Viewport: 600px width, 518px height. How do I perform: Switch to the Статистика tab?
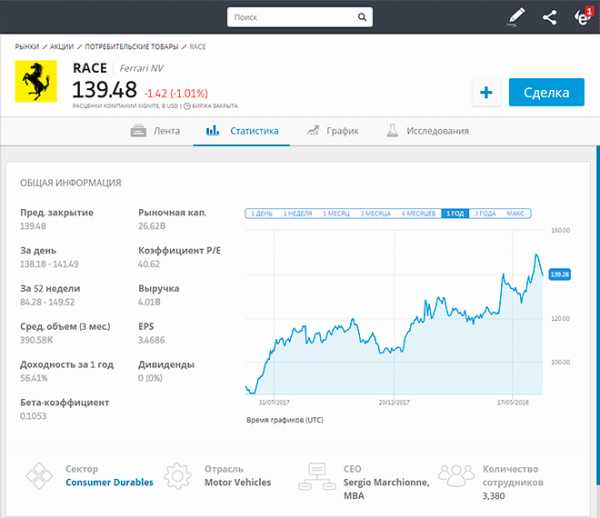click(242, 131)
